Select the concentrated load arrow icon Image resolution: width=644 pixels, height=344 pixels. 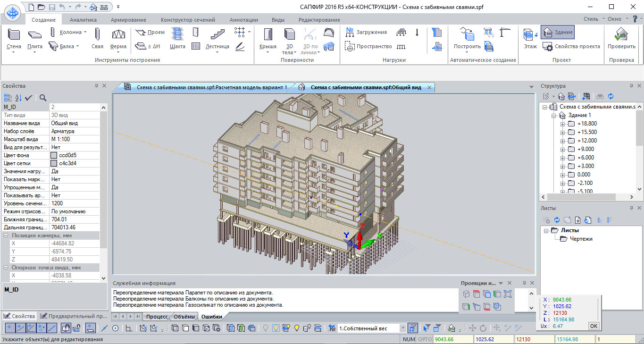[x=417, y=32]
